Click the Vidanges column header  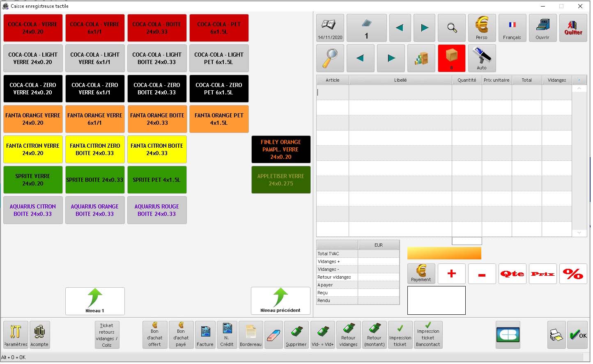click(557, 80)
